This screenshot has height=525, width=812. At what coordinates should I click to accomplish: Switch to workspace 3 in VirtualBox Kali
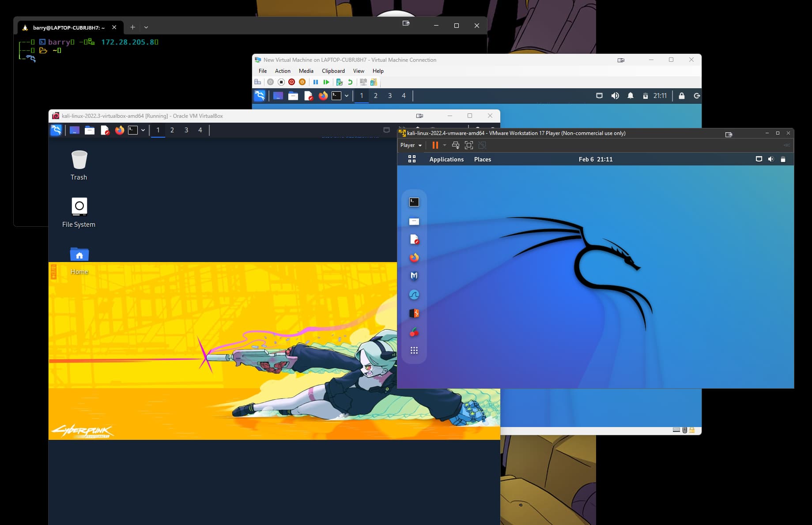(186, 130)
